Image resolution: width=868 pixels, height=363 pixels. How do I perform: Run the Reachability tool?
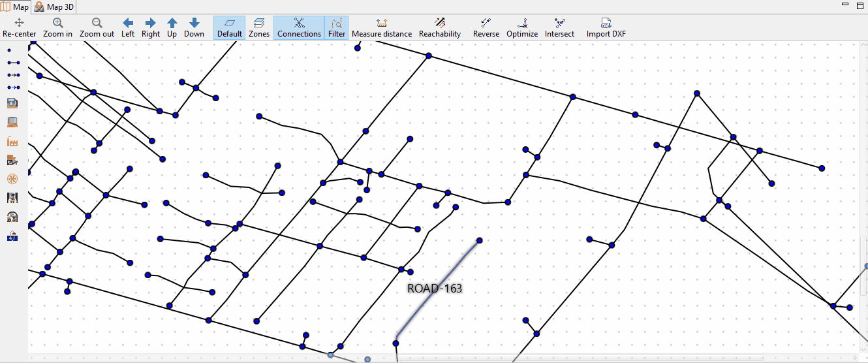point(440,28)
